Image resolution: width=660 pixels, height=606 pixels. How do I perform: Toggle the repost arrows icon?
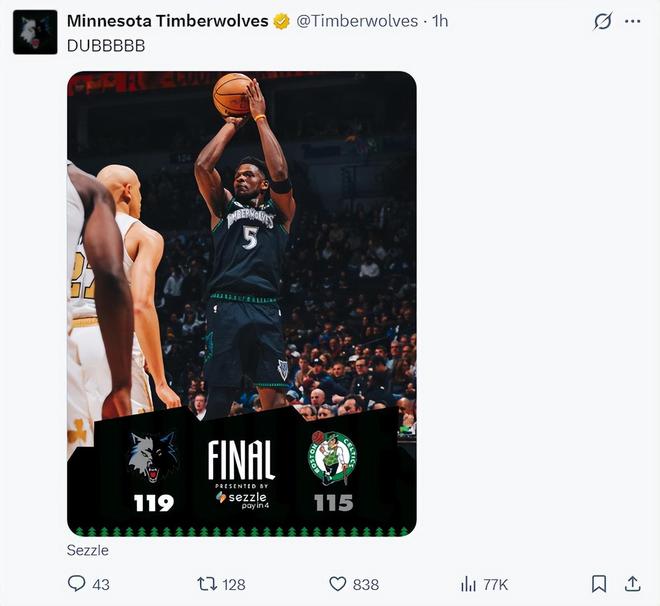pos(207,583)
